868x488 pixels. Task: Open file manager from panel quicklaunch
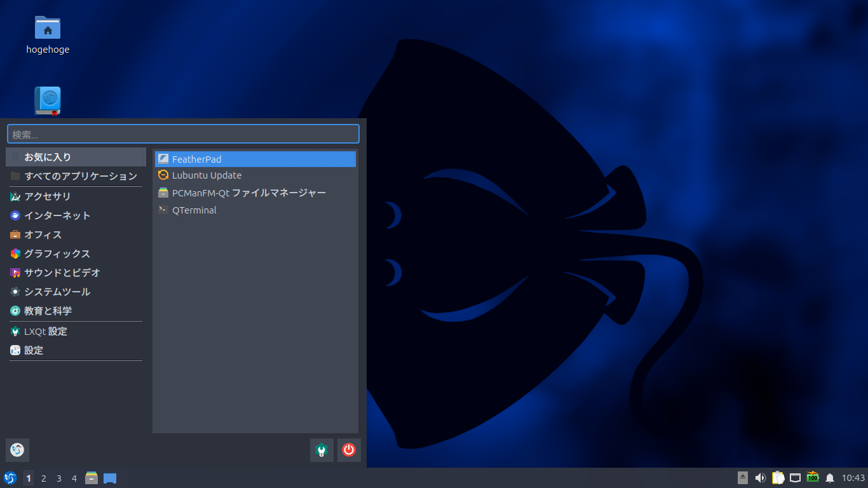[92, 478]
